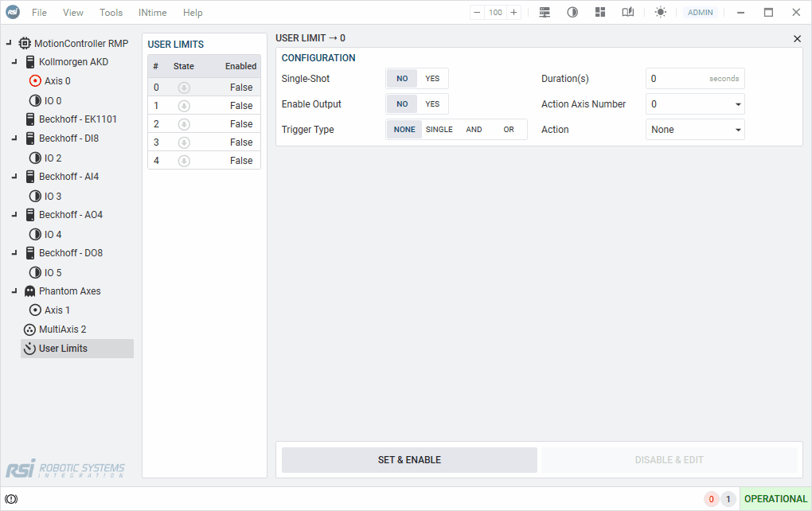Click state icon of user limit row 3
Screen dimensions: 812x511
coord(184,142)
